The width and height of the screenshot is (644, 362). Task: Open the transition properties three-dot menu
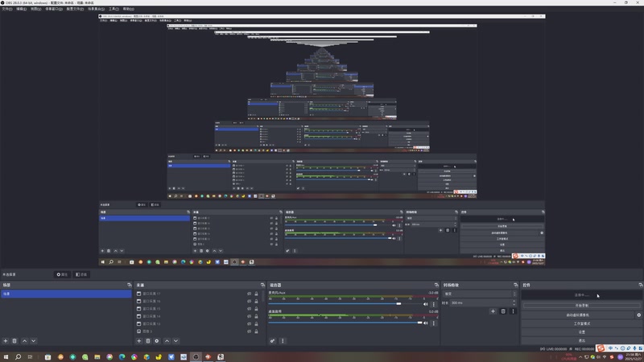tap(513, 311)
